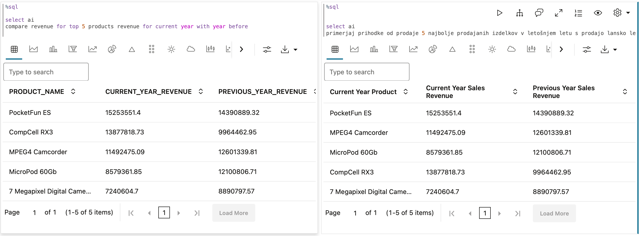Sort by Previous Year Sales Revenue column

point(625,92)
